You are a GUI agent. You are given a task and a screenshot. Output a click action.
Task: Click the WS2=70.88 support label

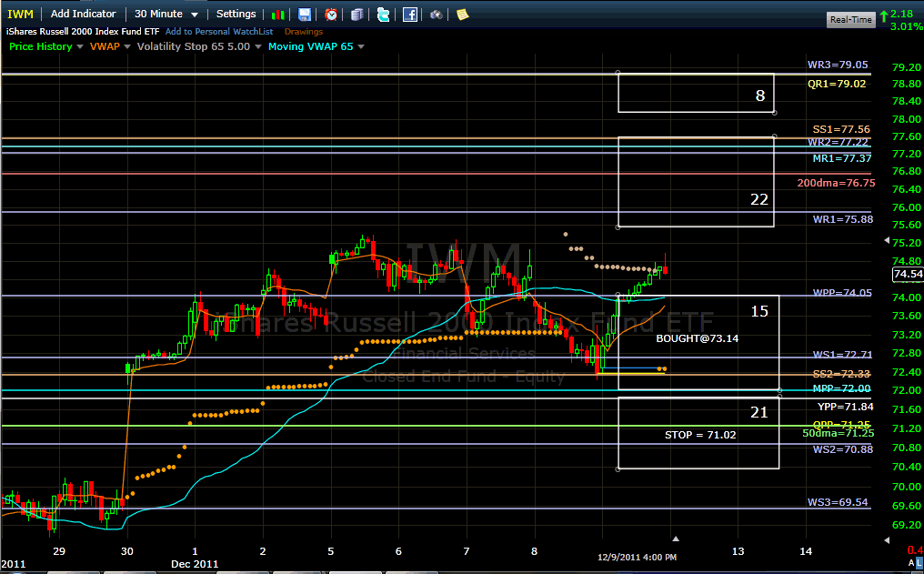[x=843, y=449]
